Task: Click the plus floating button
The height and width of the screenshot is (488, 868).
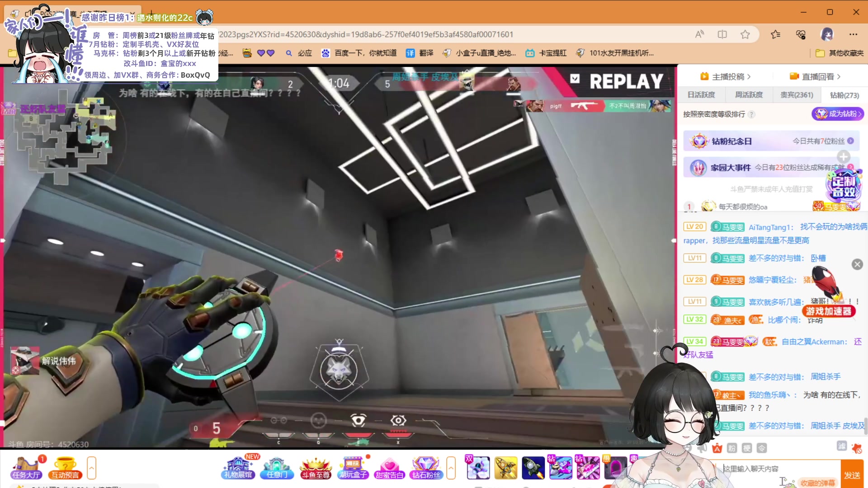Action: pos(843,157)
